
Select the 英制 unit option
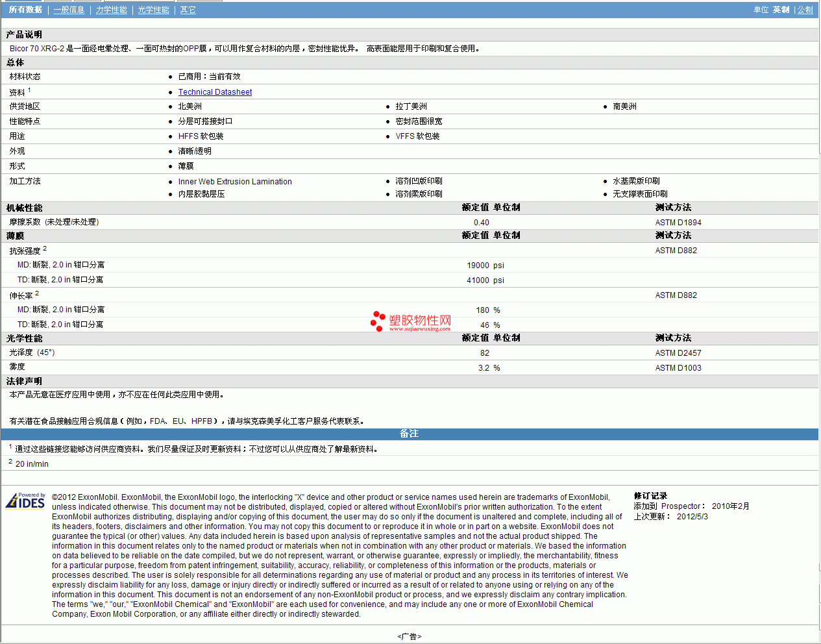tap(781, 10)
